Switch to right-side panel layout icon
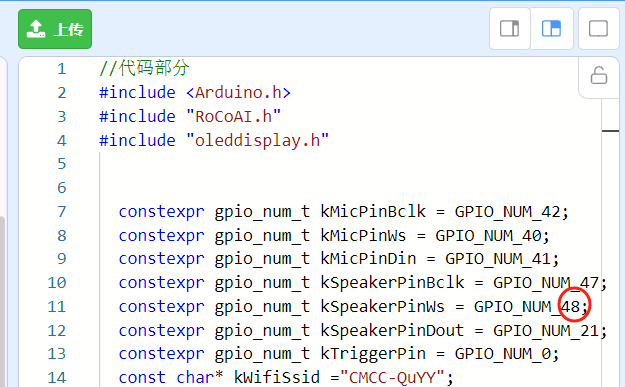This screenshot has height=387, width=625. click(509, 29)
